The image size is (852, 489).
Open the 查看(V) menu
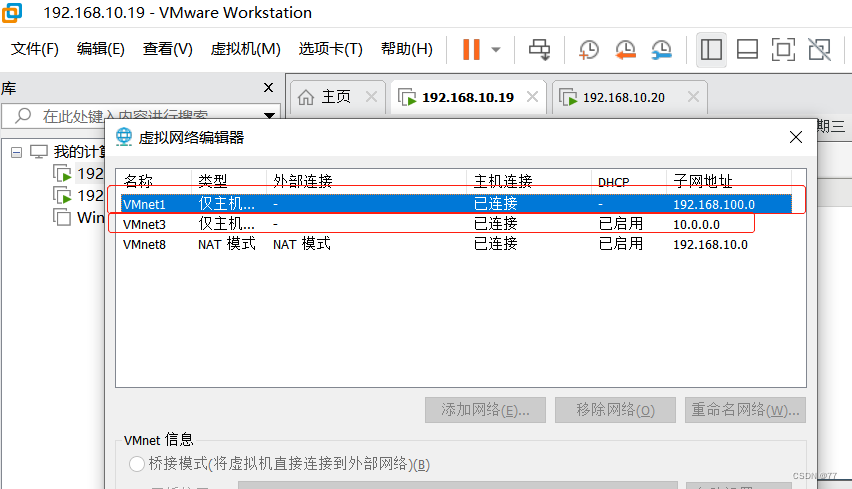click(167, 49)
